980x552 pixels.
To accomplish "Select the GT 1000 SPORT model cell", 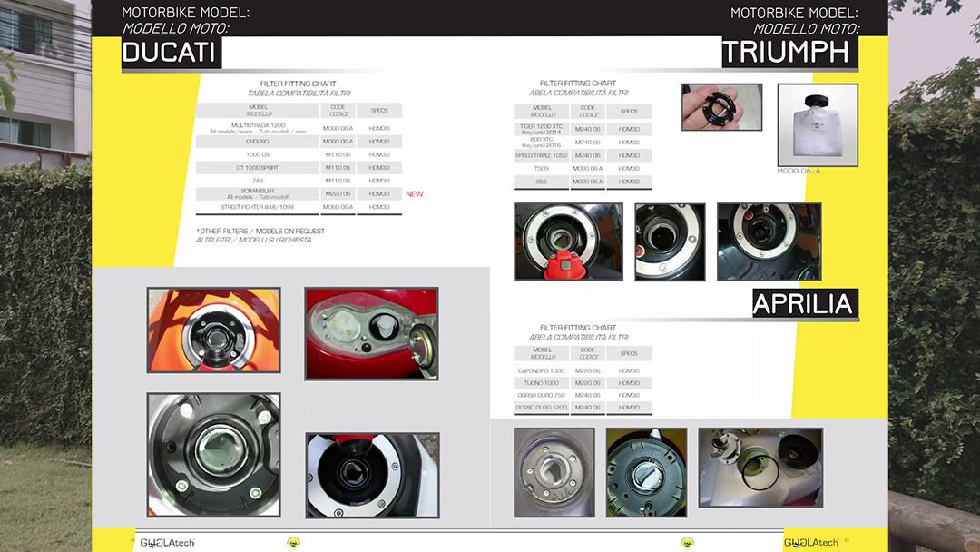I will (258, 168).
